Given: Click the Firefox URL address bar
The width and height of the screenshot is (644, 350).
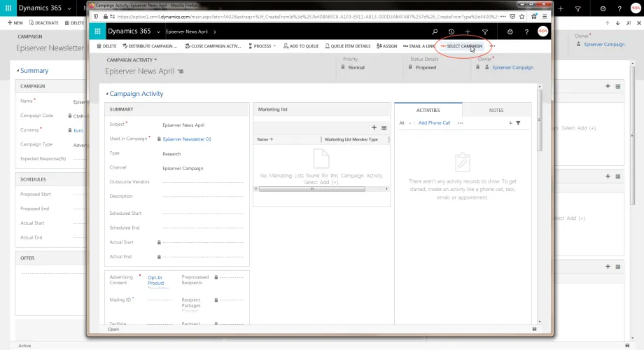Looking at the screenshot, I should 307,17.
